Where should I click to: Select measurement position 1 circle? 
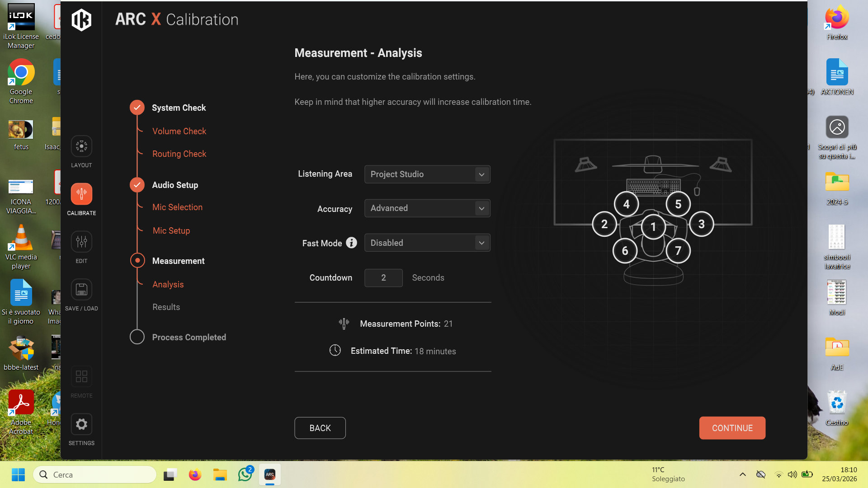click(653, 227)
